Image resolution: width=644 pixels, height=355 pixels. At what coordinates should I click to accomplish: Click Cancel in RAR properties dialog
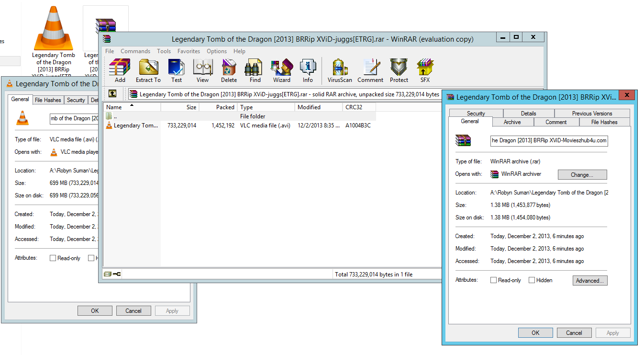[x=574, y=332]
